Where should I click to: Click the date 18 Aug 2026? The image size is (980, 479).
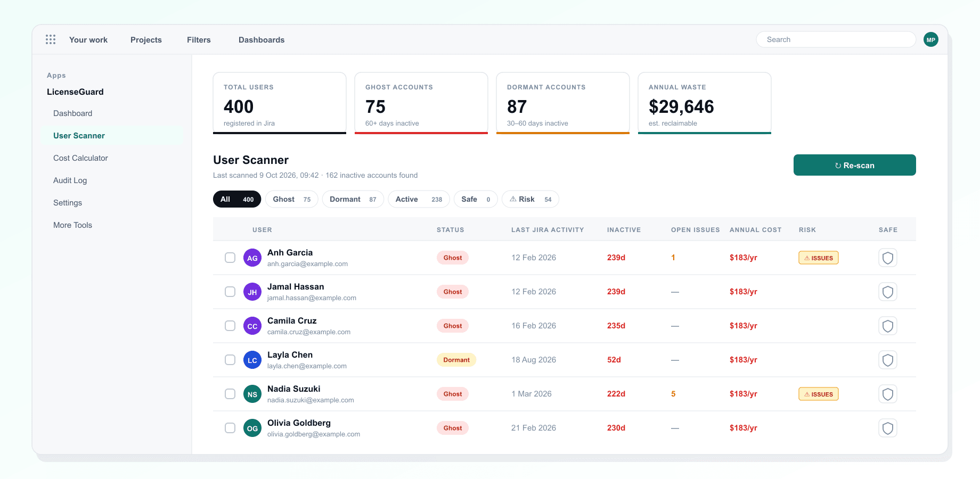[x=534, y=360]
